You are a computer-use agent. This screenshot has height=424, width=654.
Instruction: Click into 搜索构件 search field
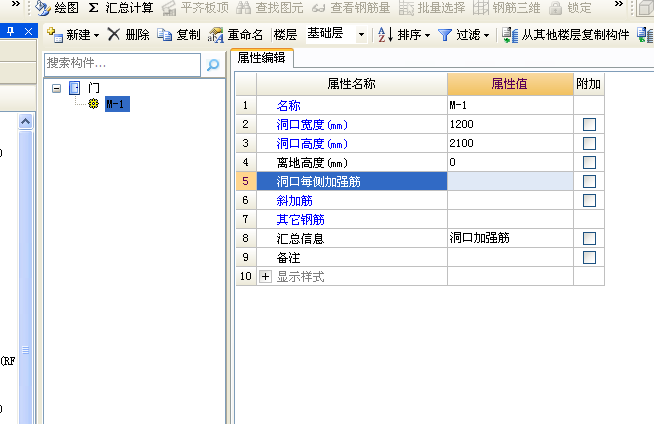click(122, 64)
